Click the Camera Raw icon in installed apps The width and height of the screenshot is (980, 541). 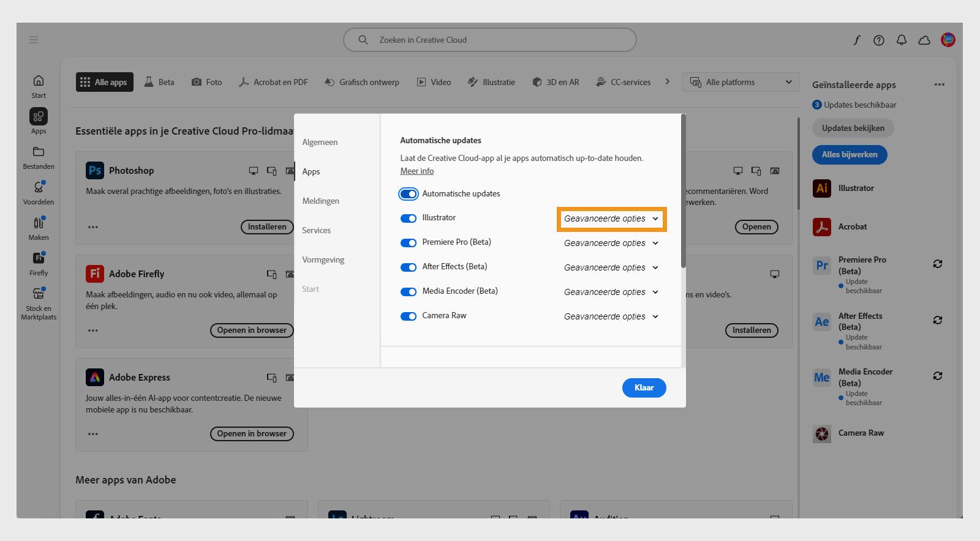[x=822, y=433]
